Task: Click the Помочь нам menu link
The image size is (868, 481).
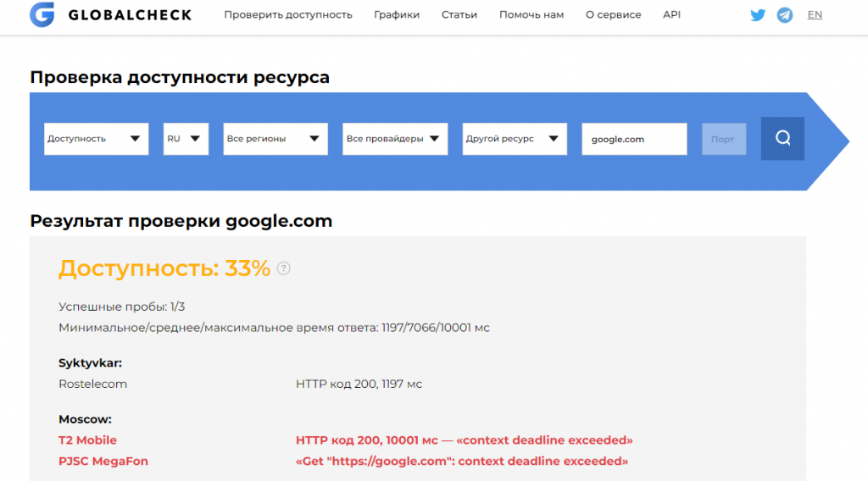Action: [531, 15]
